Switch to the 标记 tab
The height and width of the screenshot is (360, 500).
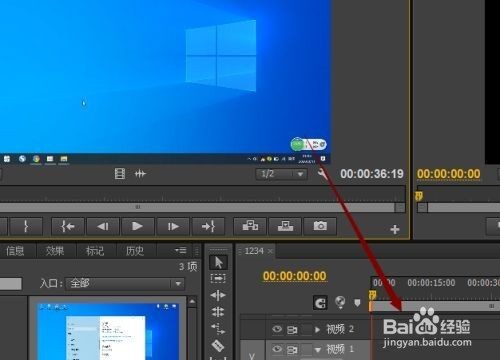click(95, 251)
